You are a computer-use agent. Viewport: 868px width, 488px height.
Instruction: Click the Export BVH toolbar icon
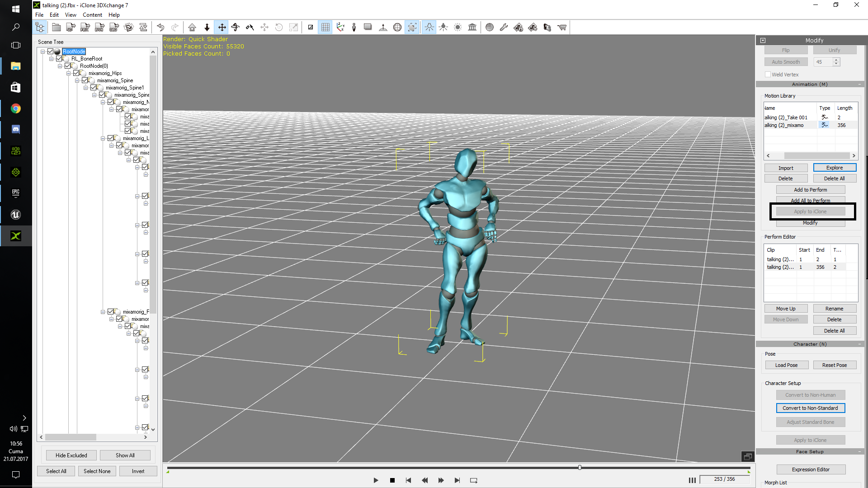[x=99, y=28]
